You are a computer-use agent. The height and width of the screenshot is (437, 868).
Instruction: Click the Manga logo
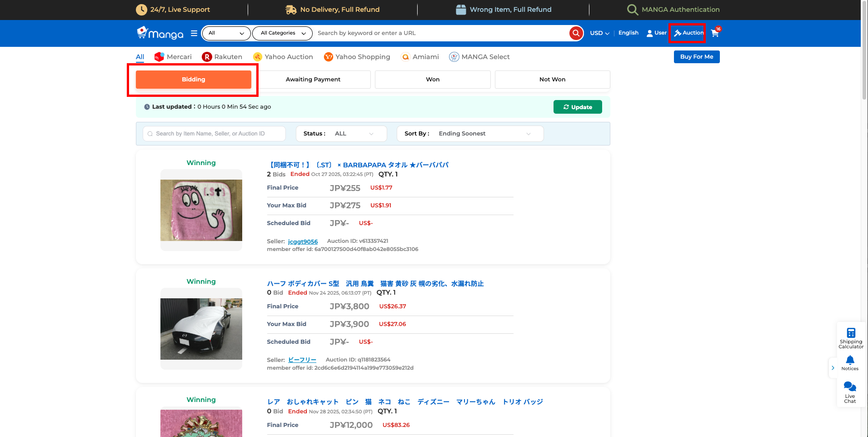pyautogui.click(x=160, y=33)
